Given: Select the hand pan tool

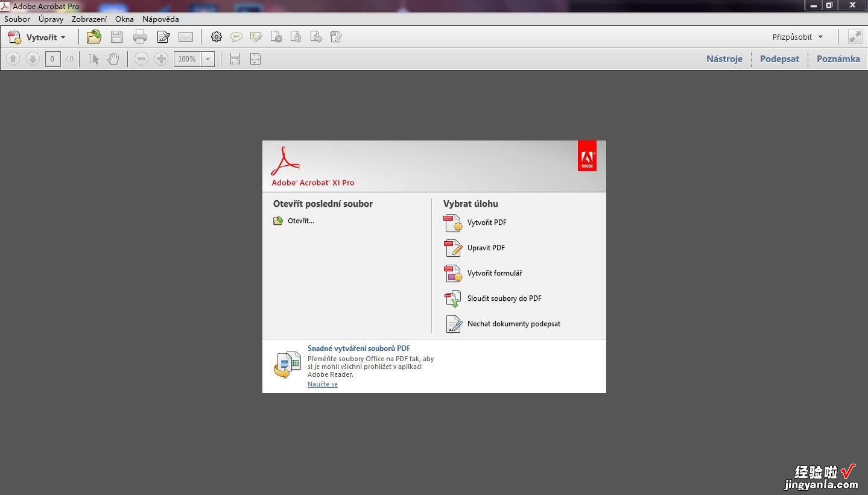Looking at the screenshot, I should [x=113, y=59].
